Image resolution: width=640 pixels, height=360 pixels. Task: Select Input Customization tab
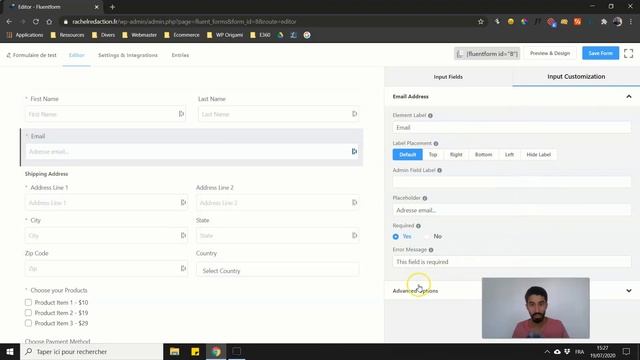pyautogui.click(x=576, y=77)
